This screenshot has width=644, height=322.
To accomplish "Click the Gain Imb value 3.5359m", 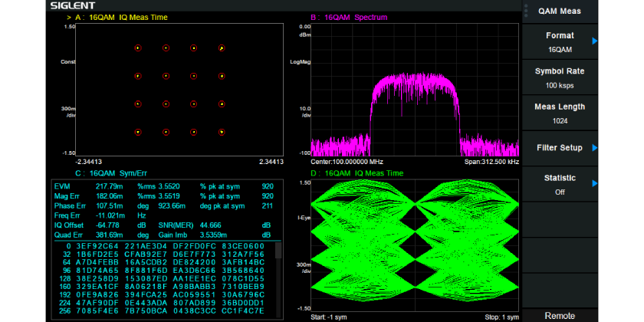I will click(x=213, y=235).
